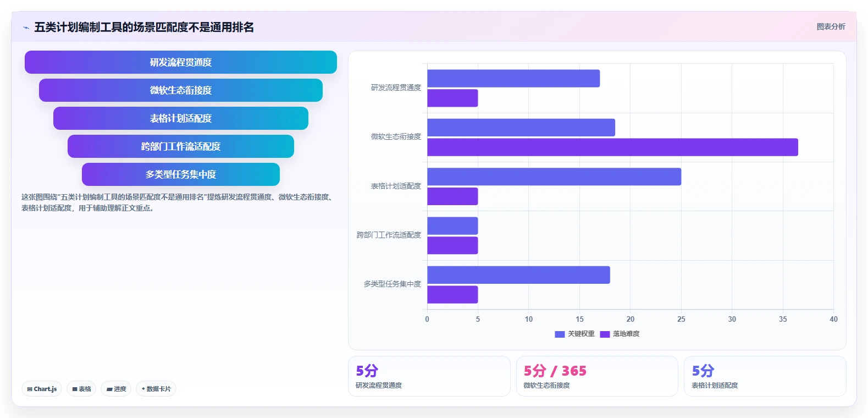Click 落地难度 bar for 研发流程贯通度

[452, 98]
